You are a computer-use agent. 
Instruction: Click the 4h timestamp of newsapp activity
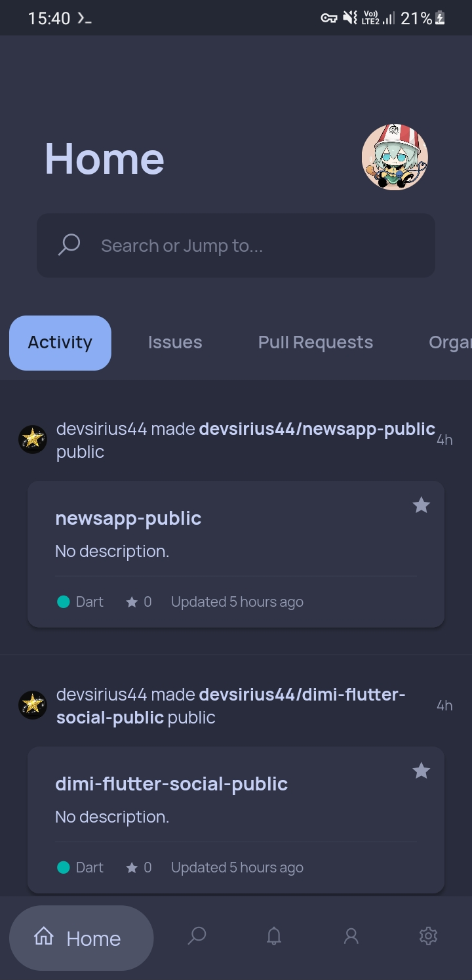click(x=444, y=439)
